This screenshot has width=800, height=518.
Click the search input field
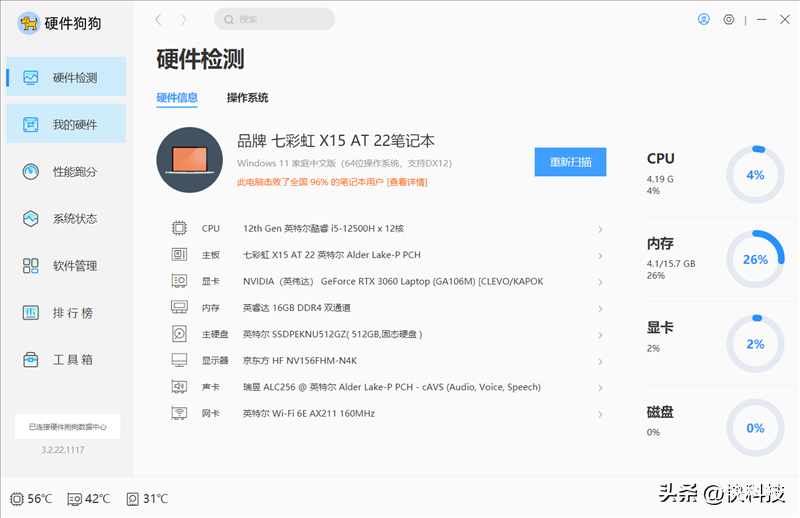tap(275, 19)
